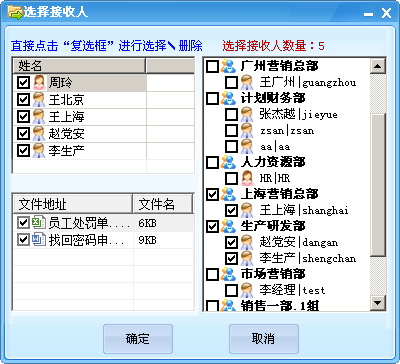
Task: Click the 姓名 column header
Action: tap(79, 66)
